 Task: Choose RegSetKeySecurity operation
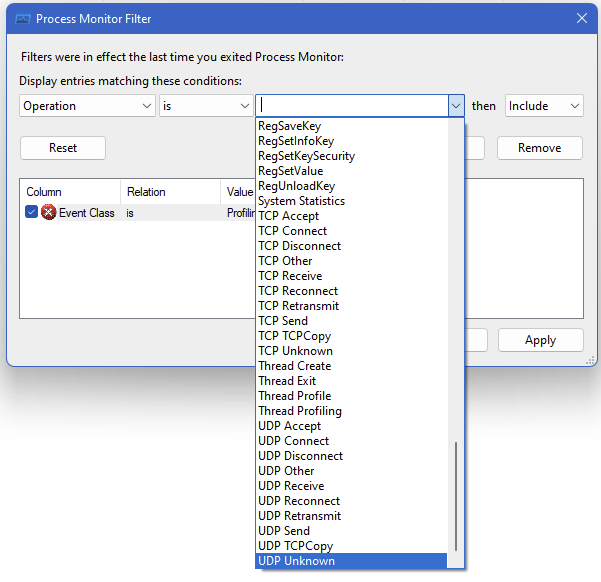pyautogui.click(x=351, y=156)
